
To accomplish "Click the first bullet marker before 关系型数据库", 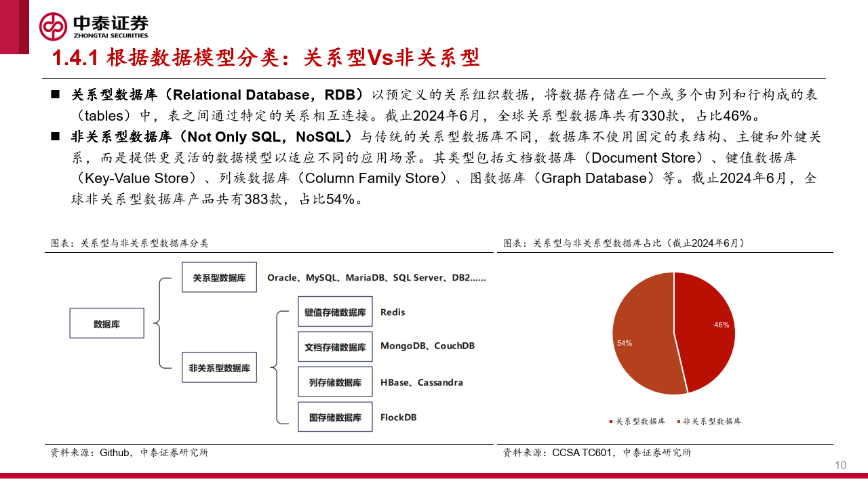I will [55, 94].
